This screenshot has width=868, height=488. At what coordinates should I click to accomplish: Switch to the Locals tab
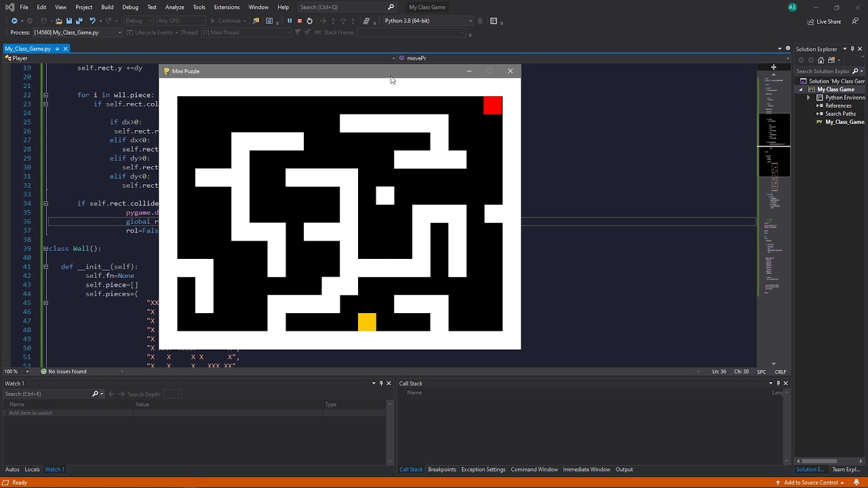(32, 470)
